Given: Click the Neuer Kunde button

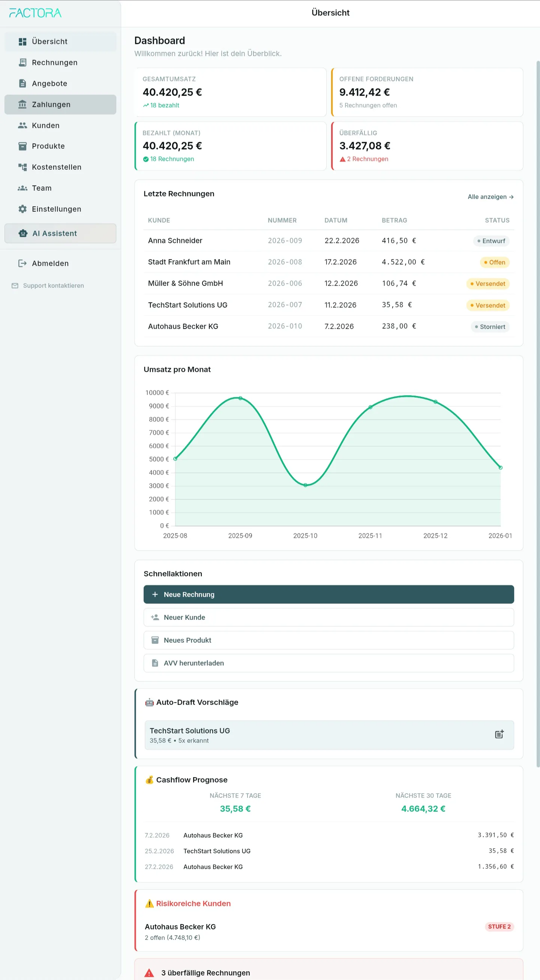Looking at the screenshot, I should click(328, 617).
